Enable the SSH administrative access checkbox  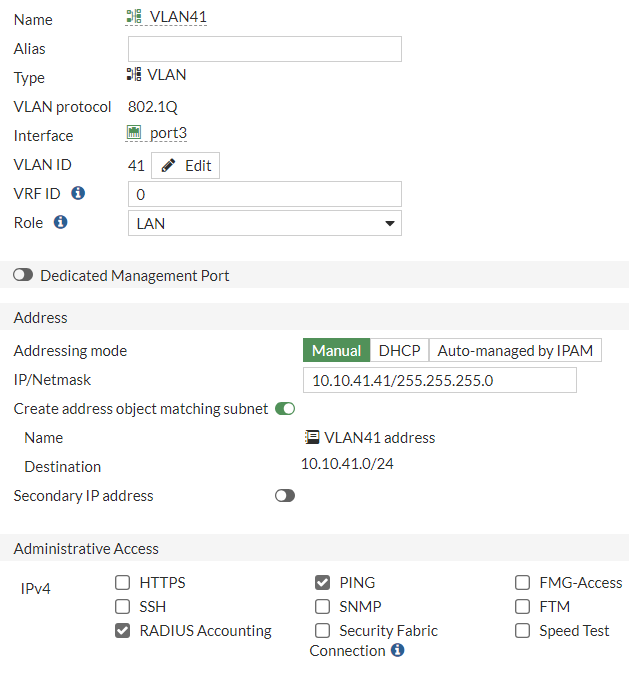123,606
